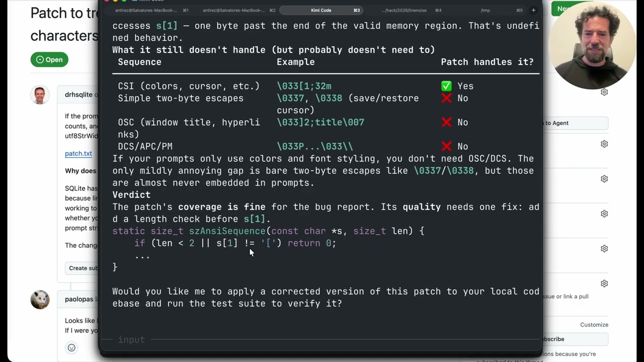The height and width of the screenshot is (362, 644).
Task: Click the 'CSI (colors, cursor, etc.)' row text
Action: [x=189, y=86]
